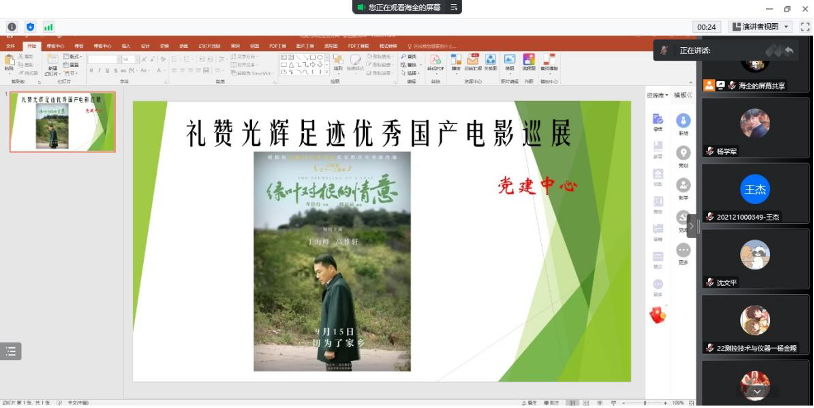Open the 插入 ribbon tab in PowerPoint
Image resolution: width=814 pixels, height=408 pixels.
point(126,46)
